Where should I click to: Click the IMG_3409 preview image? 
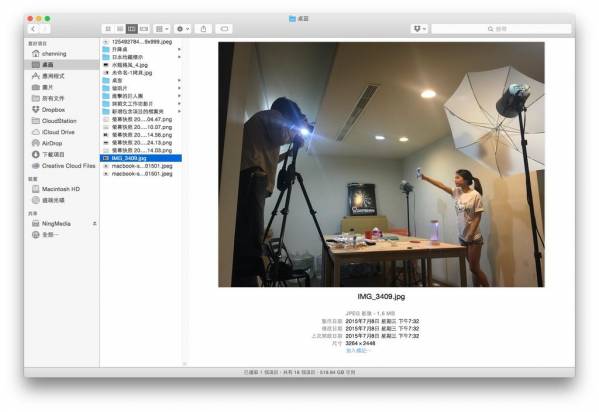tap(381, 164)
